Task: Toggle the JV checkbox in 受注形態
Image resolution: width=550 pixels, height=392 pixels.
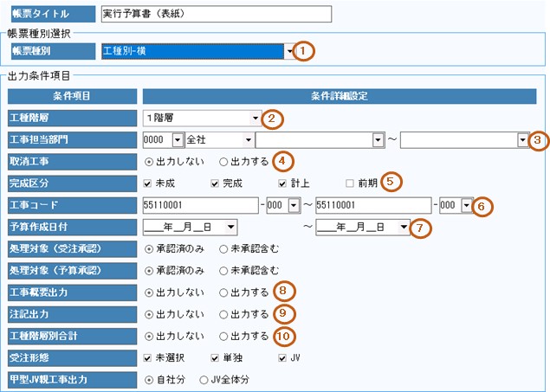Action: click(x=282, y=357)
